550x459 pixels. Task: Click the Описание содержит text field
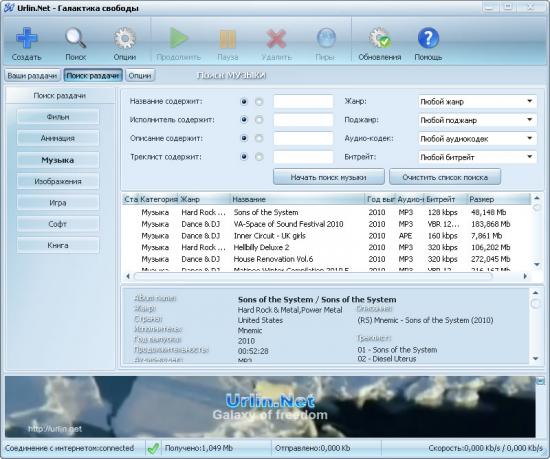tap(303, 138)
